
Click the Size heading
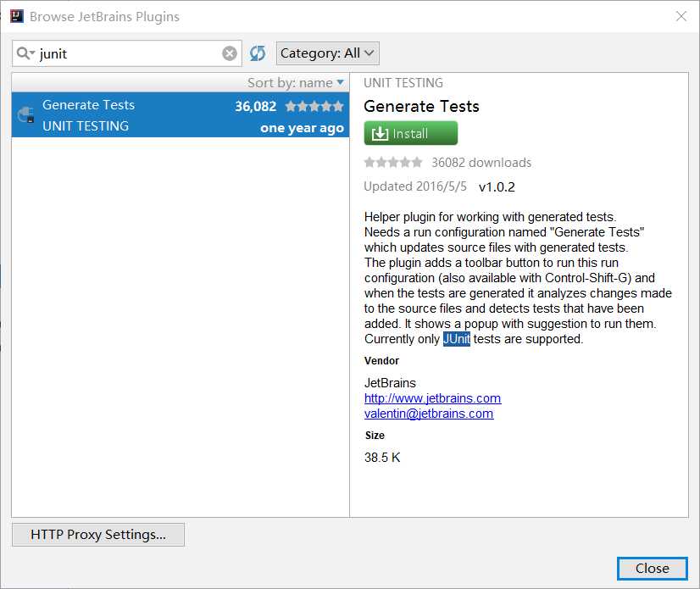pyautogui.click(x=375, y=436)
